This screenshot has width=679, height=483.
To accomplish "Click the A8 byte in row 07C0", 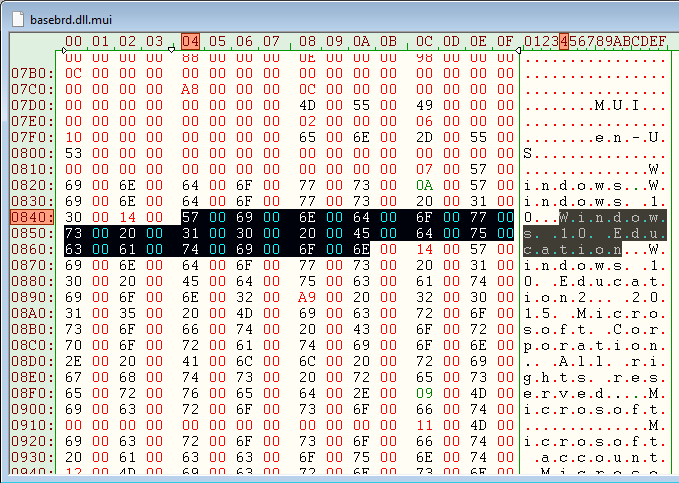I will click(191, 89).
